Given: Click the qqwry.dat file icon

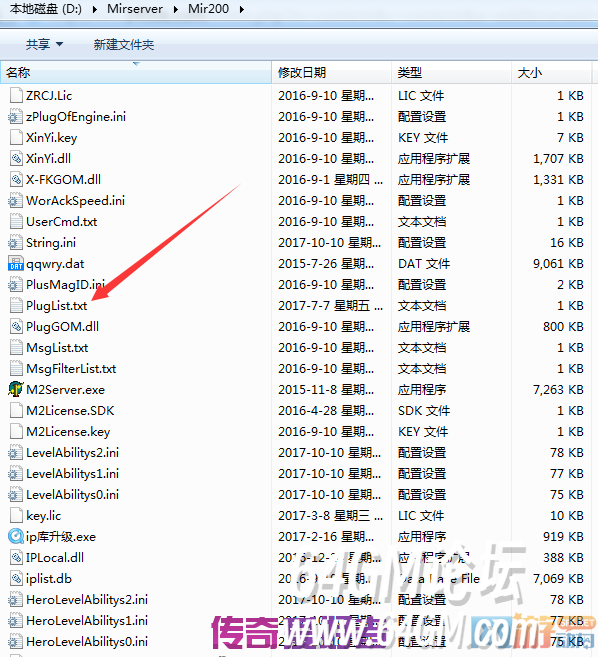Looking at the screenshot, I should pos(16,264).
